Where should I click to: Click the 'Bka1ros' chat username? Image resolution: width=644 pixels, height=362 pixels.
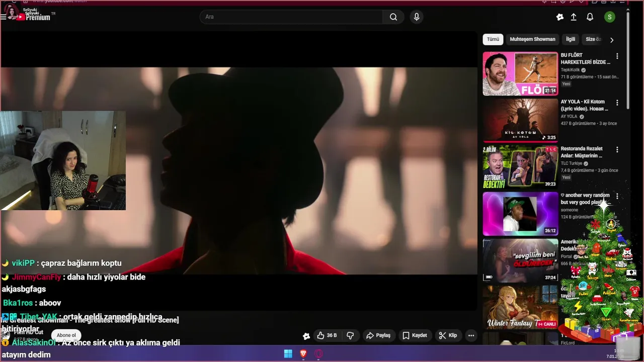[18, 303]
